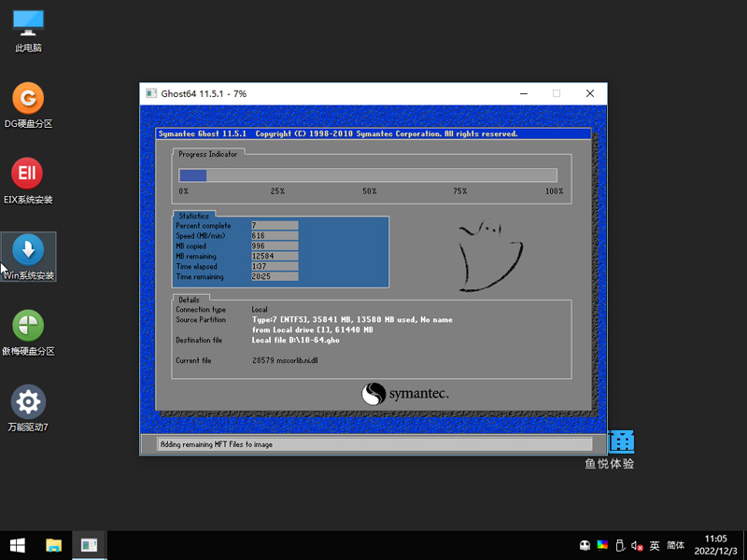Viewport: 747px width, 560px height.
Task: Select the Win系统安装 desktop shortcut
Action: (28, 257)
